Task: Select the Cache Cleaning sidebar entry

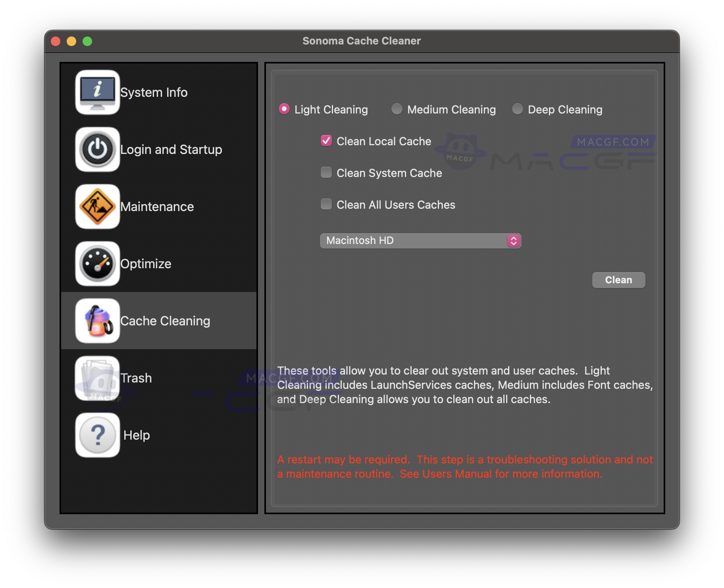Action: click(166, 321)
